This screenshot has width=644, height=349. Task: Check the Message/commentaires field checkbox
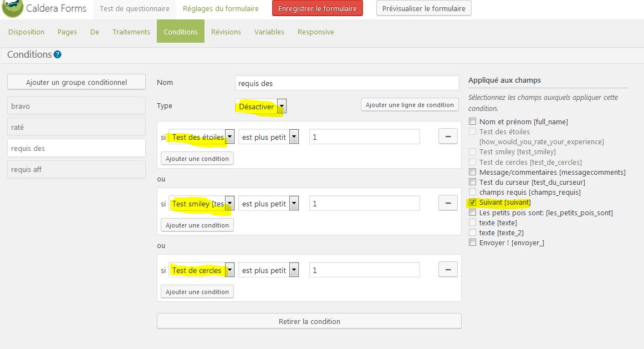[x=472, y=172]
